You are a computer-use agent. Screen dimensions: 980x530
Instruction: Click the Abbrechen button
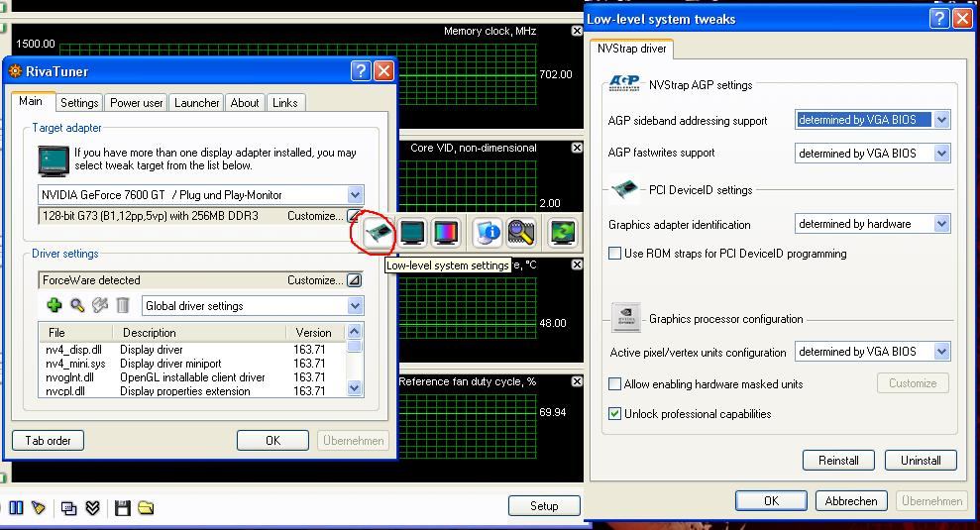tap(851, 500)
